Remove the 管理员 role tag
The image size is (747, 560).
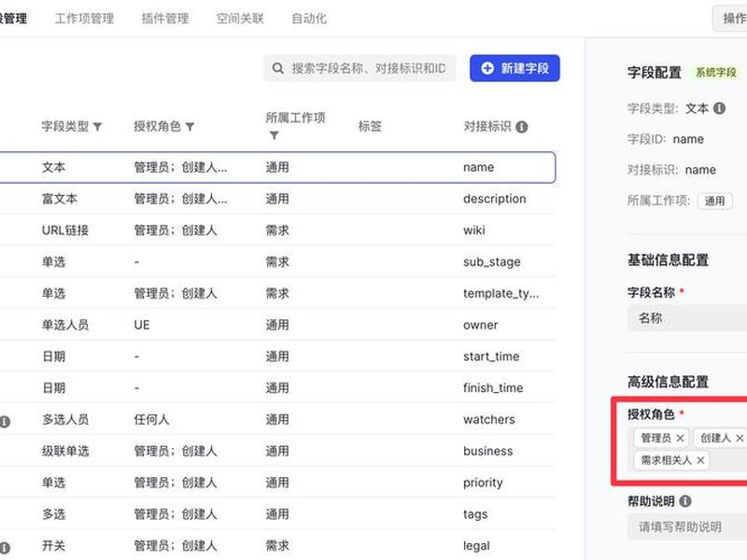point(681,438)
